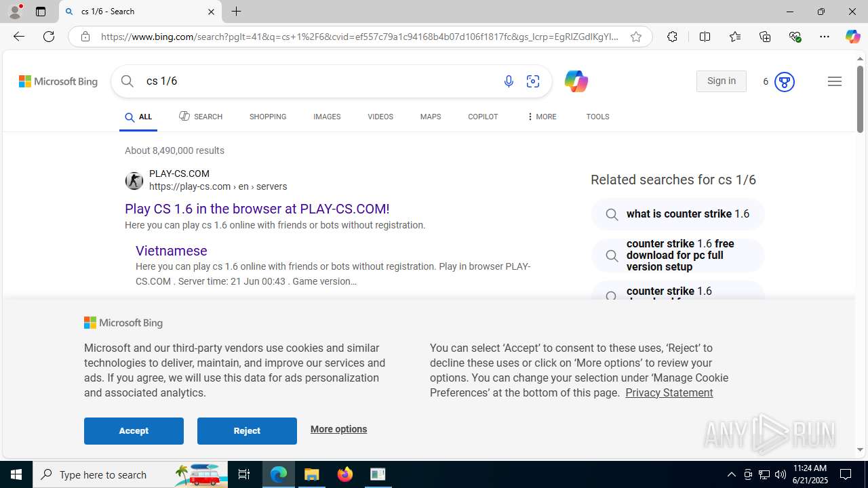Open Bing hamburger settings menu
Image resolution: width=868 pixels, height=488 pixels.
click(x=835, y=81)
